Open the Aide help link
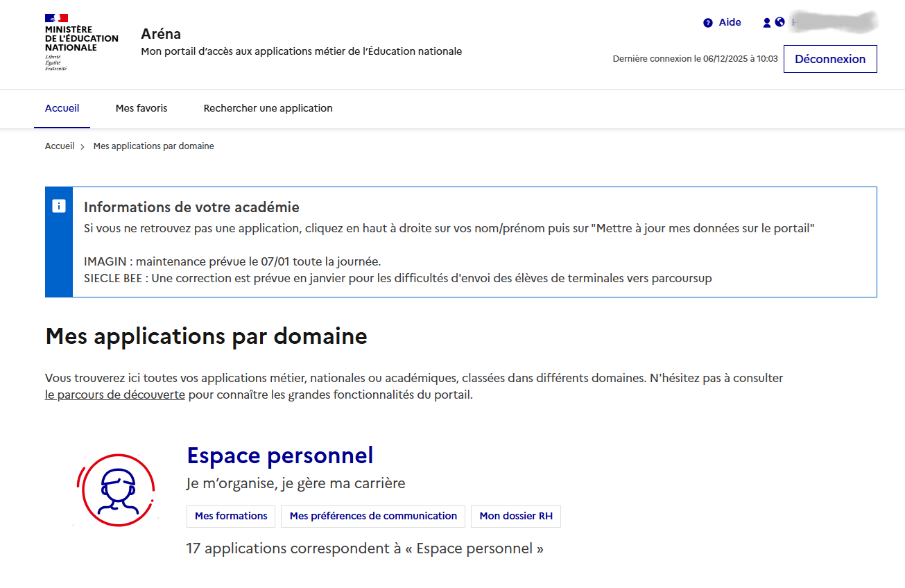The height and width of the screenshot is (588, 905). 730,22
